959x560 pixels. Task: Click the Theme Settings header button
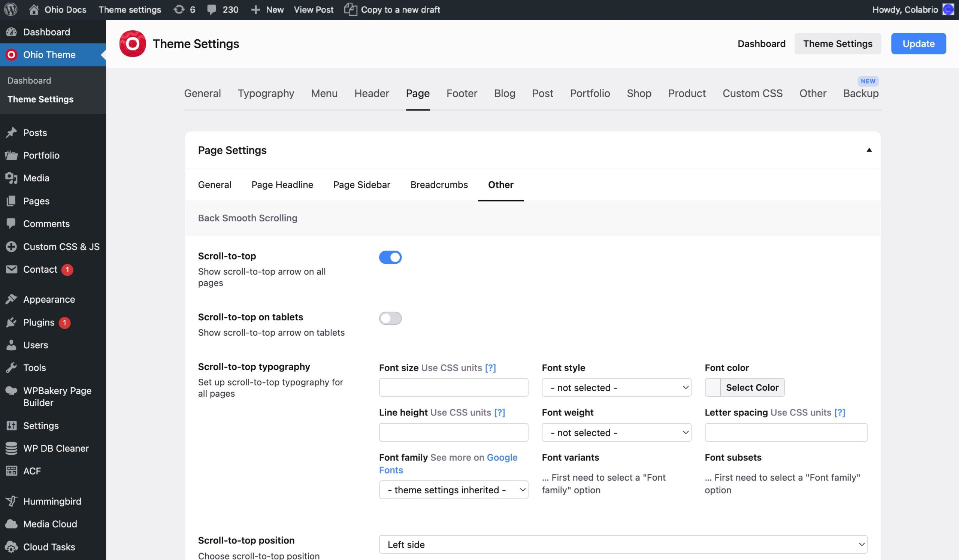837,44
